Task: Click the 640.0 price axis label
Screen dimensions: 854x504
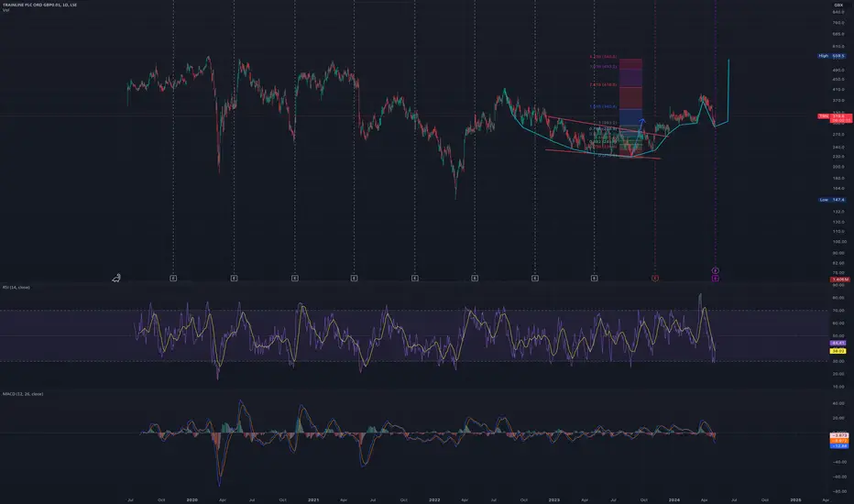Action: click(838, 12)
